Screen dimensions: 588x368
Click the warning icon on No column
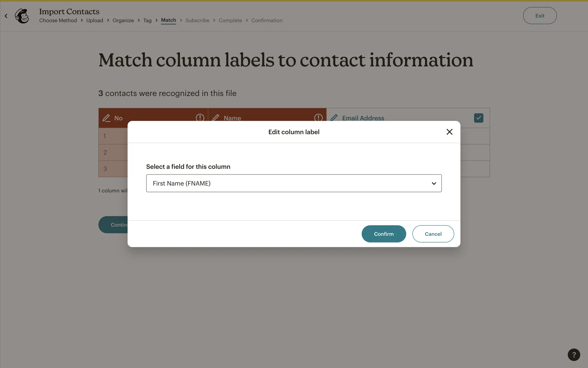pyautogui.click(x=200, y=118)
